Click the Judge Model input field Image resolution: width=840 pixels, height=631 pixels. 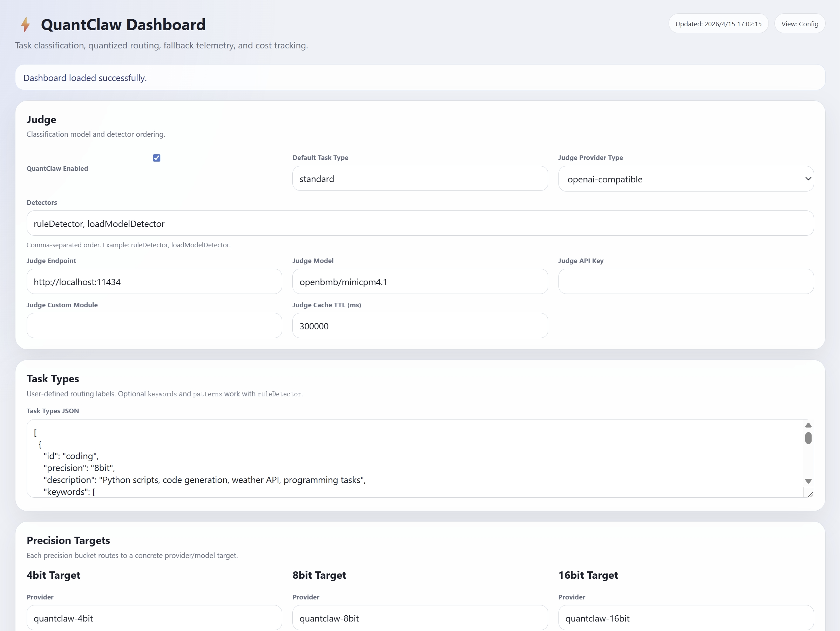point(420,282)
